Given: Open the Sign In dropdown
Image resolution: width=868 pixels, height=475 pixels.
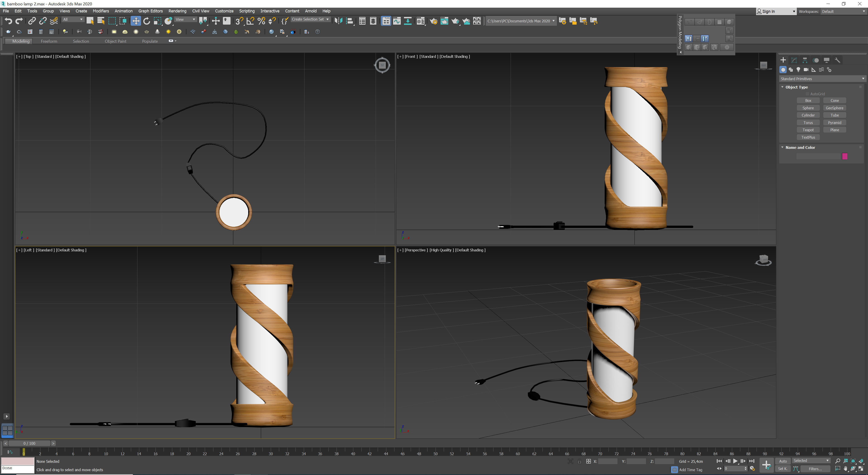Looking at the screenshot, I should click(776, 12).
